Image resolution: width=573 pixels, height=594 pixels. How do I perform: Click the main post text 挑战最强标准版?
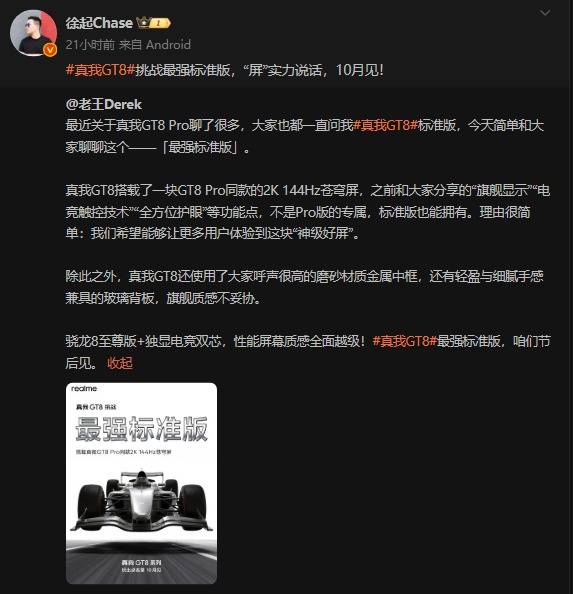click(259, 70)
